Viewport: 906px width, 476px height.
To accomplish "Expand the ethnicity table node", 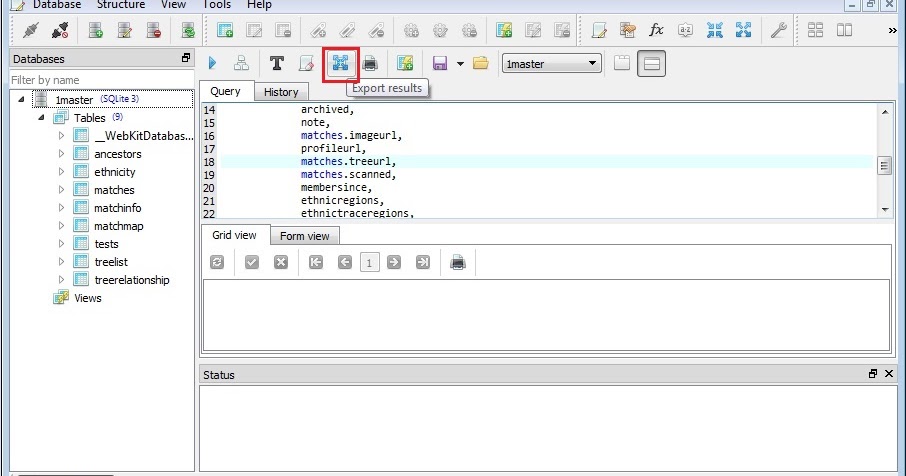I will [61, 172].
